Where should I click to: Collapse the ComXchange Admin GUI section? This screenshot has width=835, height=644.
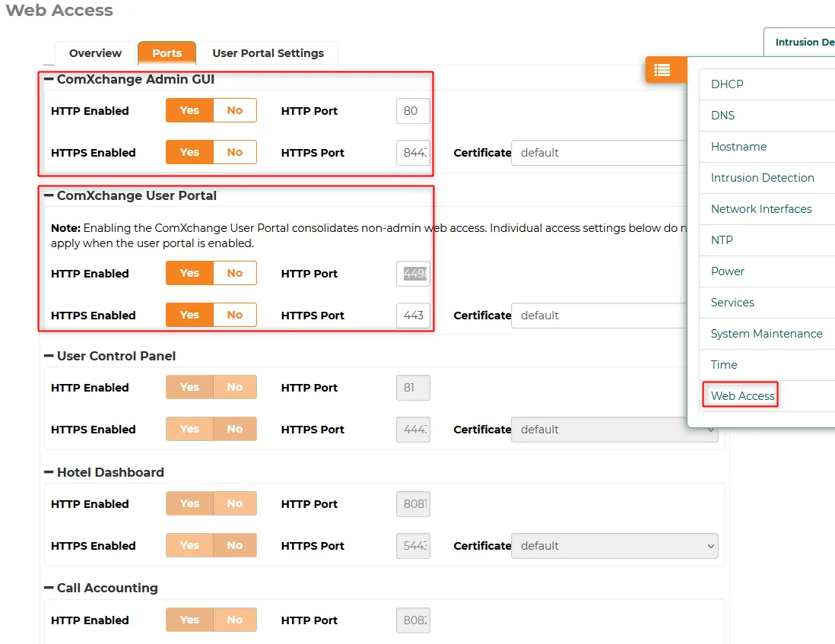pyautogui.click(x=49, y=79)
